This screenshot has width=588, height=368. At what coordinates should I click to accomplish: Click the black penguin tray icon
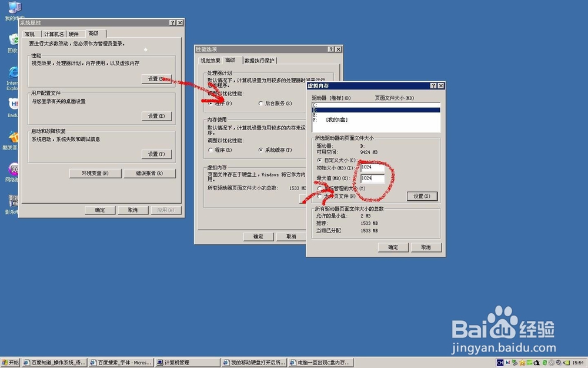pyautogui.click(x=537, y=363)
